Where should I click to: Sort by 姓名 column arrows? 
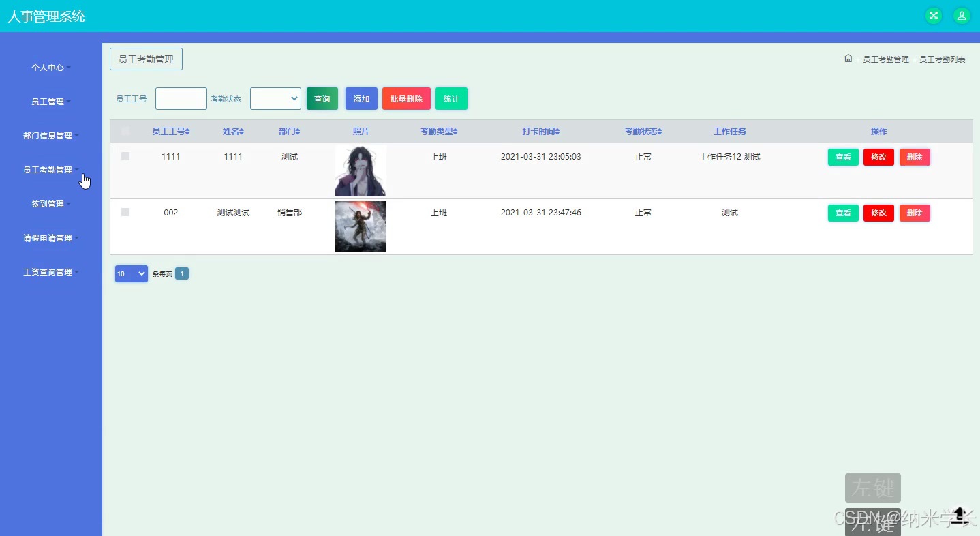[241, 132]
